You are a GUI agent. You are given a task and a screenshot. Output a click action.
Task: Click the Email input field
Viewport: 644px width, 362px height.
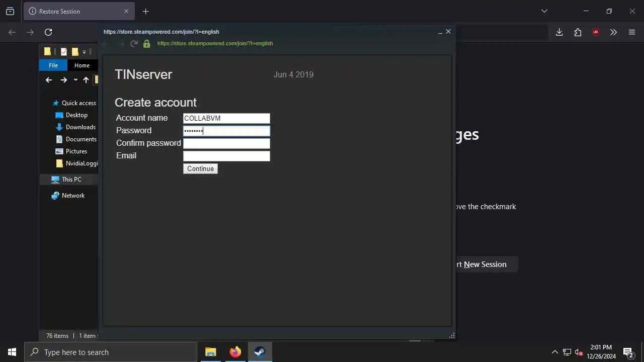pos(226,156)
